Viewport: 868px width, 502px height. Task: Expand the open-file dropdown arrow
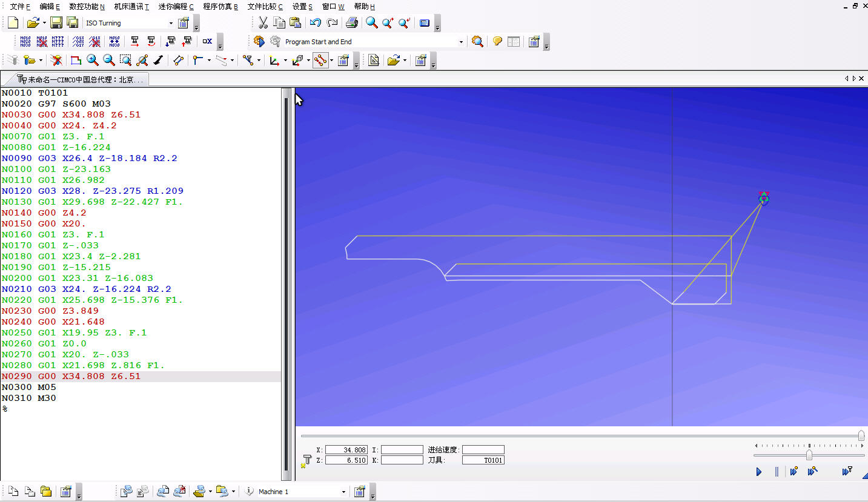point(44,23)
